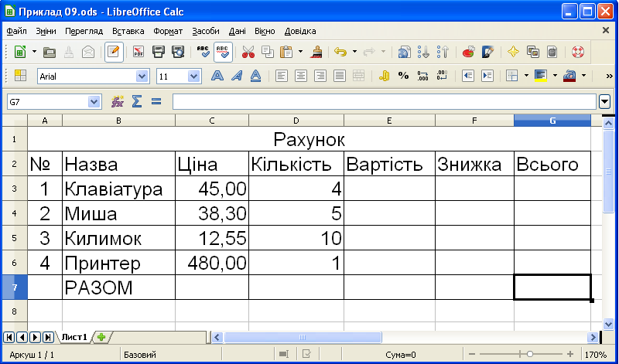Apply Percent number format
Image resolution: width=619 pixels, height=364 pixels.
[403, 76]
